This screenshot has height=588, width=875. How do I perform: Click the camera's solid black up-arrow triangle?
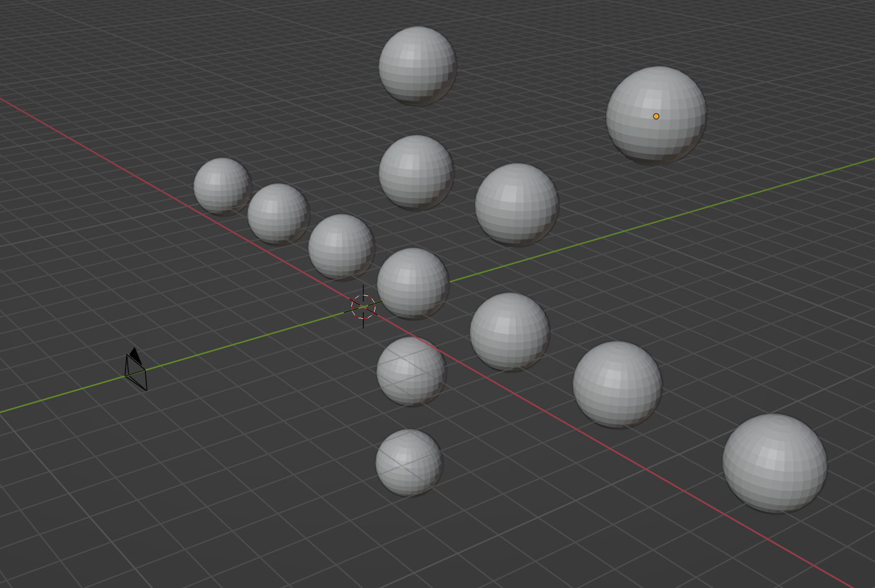(135, 354)
